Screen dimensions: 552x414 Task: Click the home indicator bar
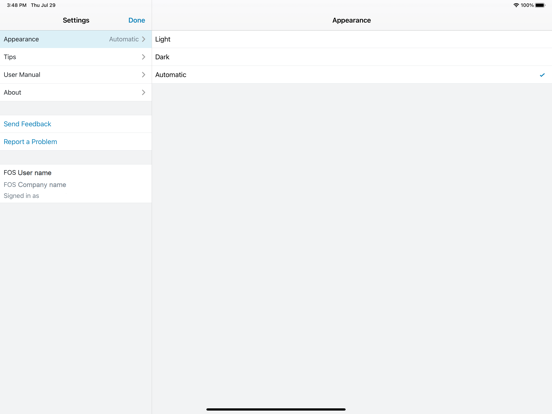(276, 409)
